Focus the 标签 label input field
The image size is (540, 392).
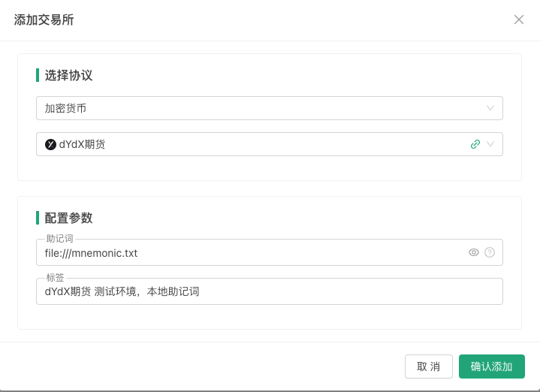click(x=269, y=291)
